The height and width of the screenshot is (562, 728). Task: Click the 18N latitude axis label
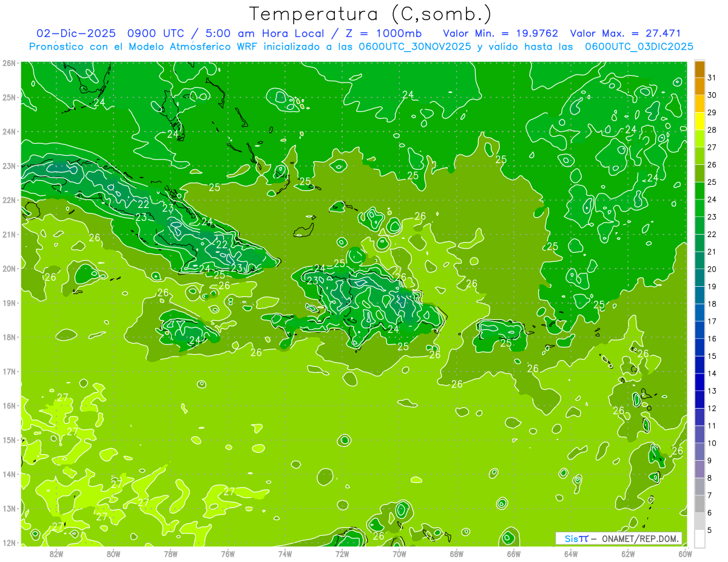click(8, 337)
